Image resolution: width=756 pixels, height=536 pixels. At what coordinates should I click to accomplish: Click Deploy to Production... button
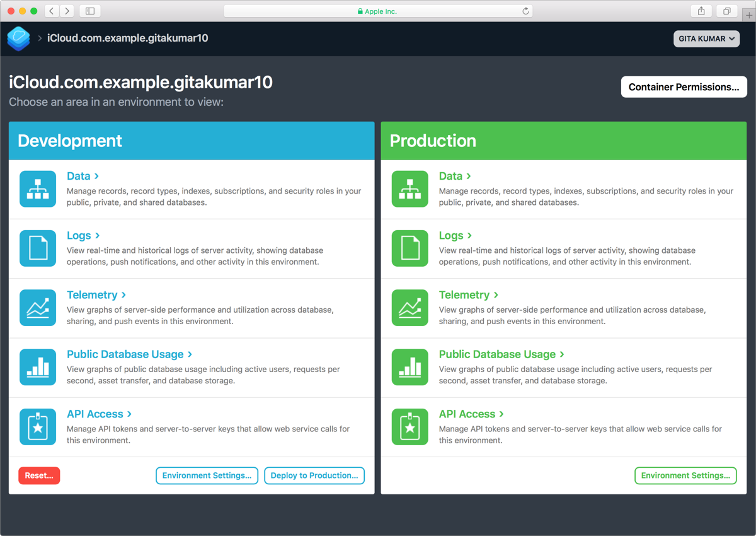[x=314, y=475]
